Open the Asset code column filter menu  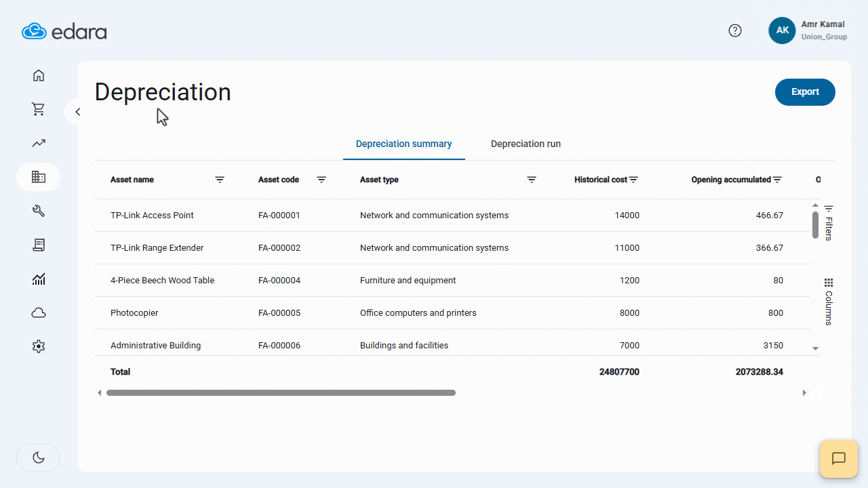[x=321, y=180]
